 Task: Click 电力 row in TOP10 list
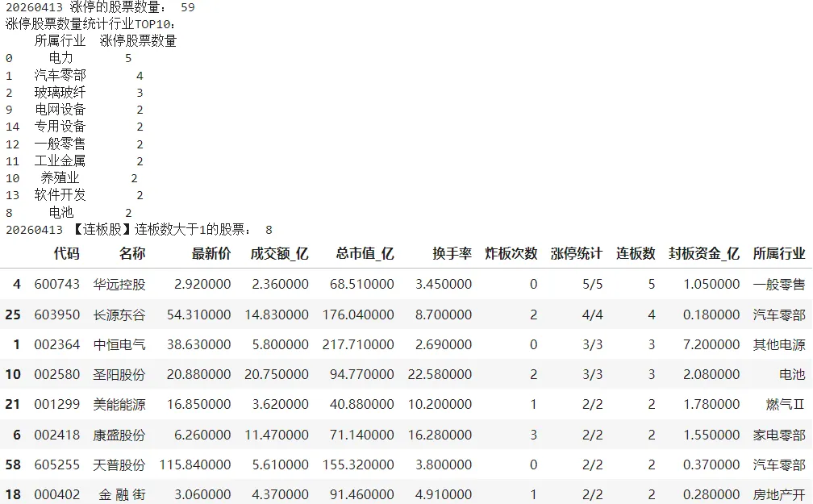[x=69, y=58]
